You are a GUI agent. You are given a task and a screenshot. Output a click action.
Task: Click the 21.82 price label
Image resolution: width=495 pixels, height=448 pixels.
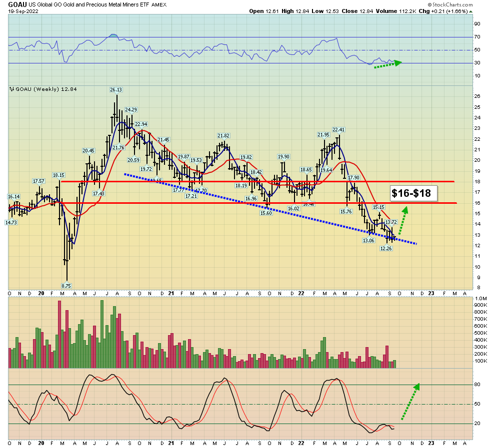223,136
